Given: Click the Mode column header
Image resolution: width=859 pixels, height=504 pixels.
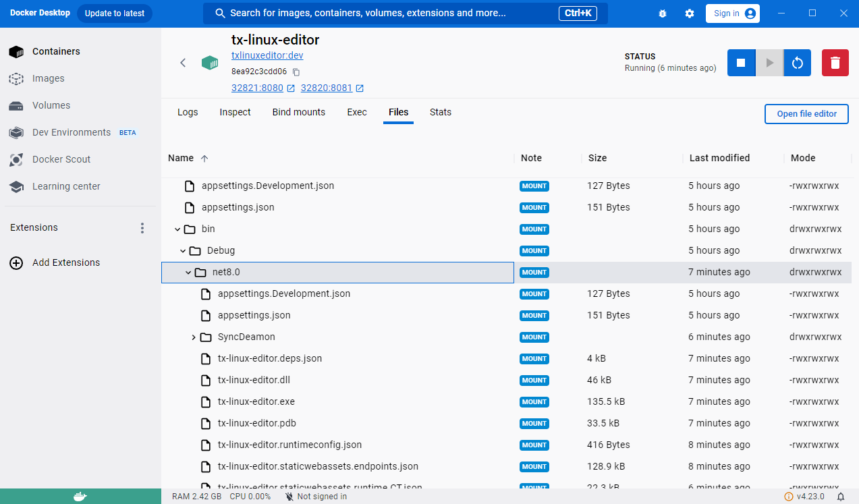Looking at the screenshot, I should (x=803, y=158).
